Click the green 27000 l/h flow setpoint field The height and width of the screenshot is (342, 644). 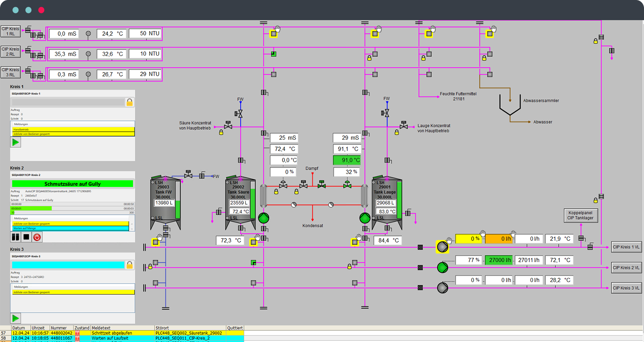[x=499, y=260]
